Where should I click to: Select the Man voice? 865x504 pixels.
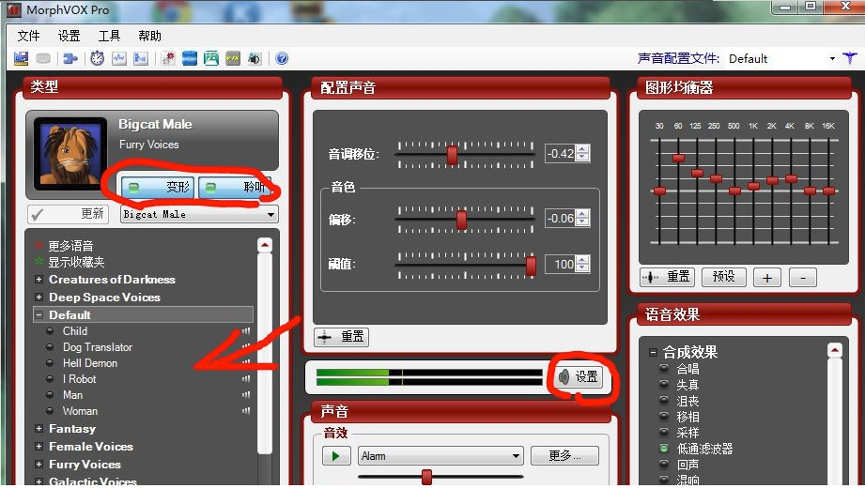tap(72, 395)
